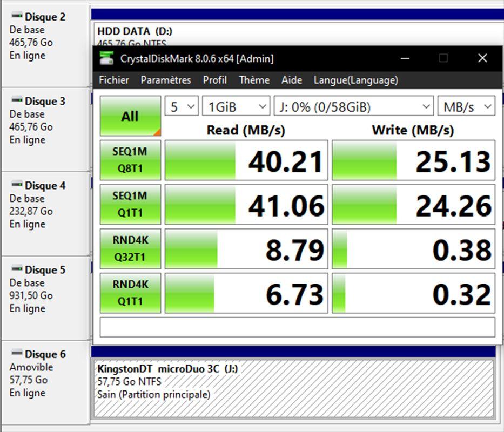504x432 pixels.
Task: Start the SEQ1M Q1T1 test
Action: pyautogui.click(x=130, y=205)
